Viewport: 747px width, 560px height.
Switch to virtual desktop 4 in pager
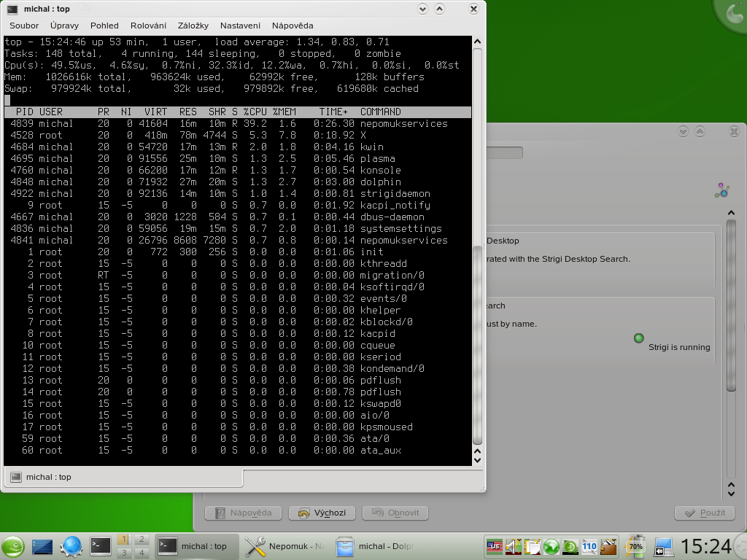coord(141,553)
